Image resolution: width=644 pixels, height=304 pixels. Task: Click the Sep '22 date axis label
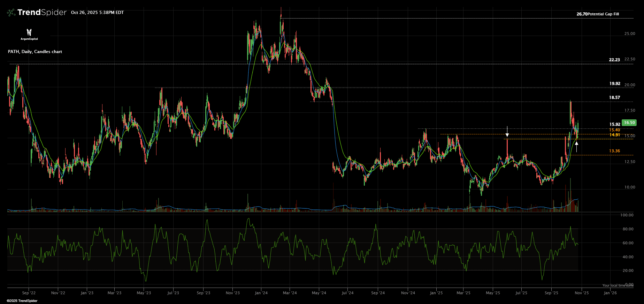point(29,293)
